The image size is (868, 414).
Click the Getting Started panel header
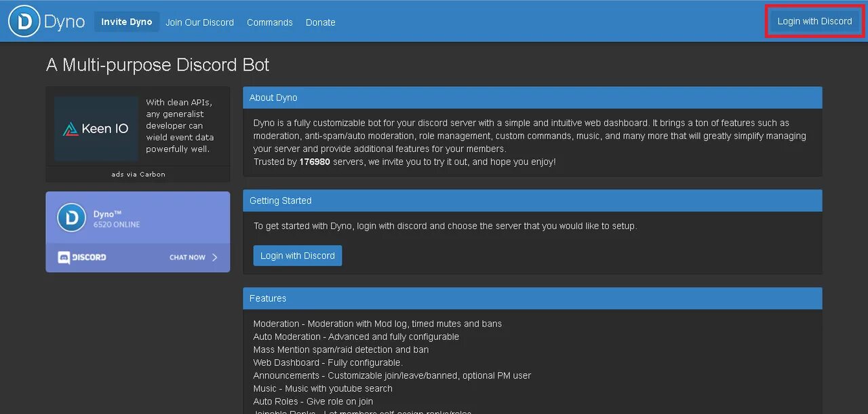coord(532,201)
